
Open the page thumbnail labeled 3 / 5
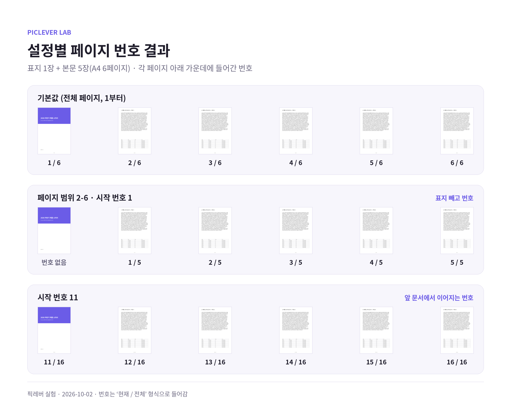[296, 231]
